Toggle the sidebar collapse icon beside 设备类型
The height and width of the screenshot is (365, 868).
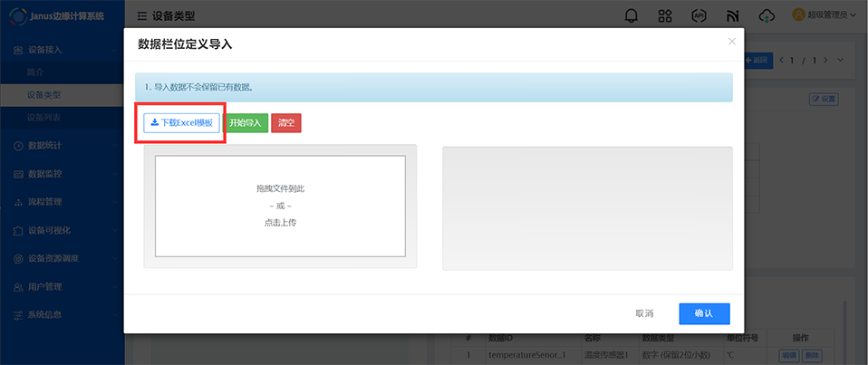142,16
